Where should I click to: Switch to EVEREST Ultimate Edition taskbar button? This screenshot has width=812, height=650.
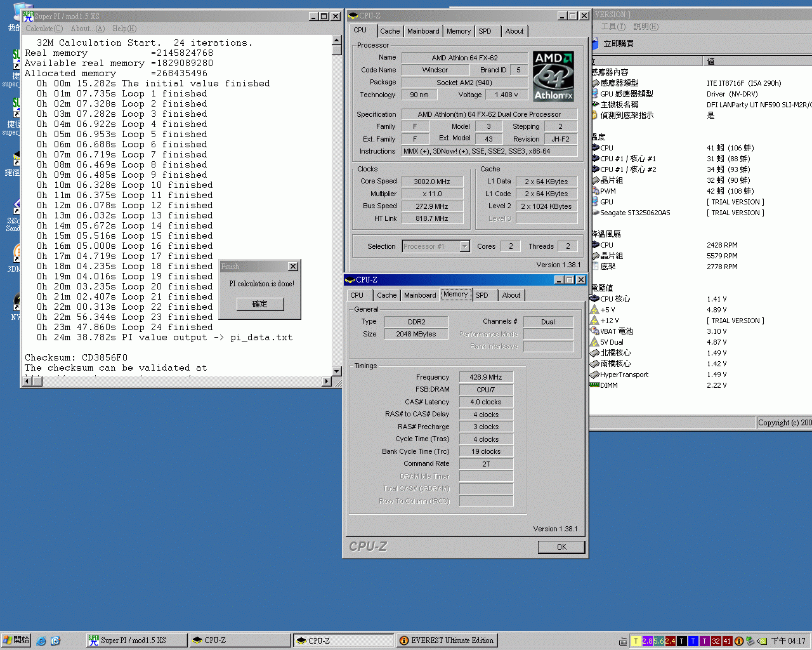(x=447, y=640)
